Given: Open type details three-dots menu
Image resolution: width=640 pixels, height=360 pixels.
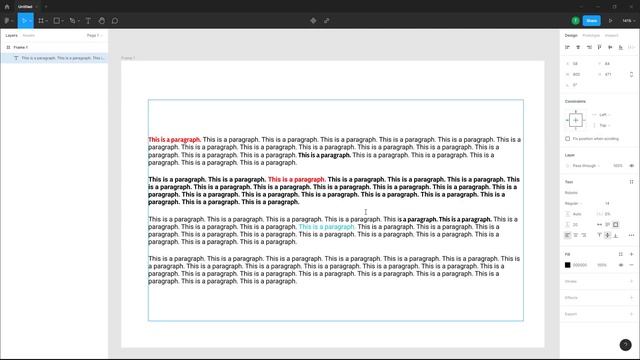Looking at the screenshot, I should click(x=631, y=235).
